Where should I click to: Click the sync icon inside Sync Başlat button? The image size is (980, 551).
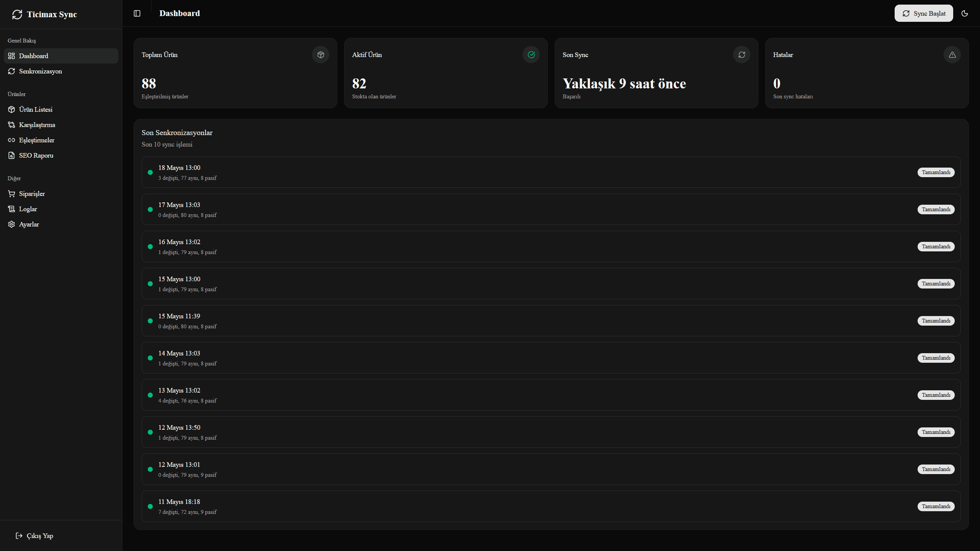[906, 13]
